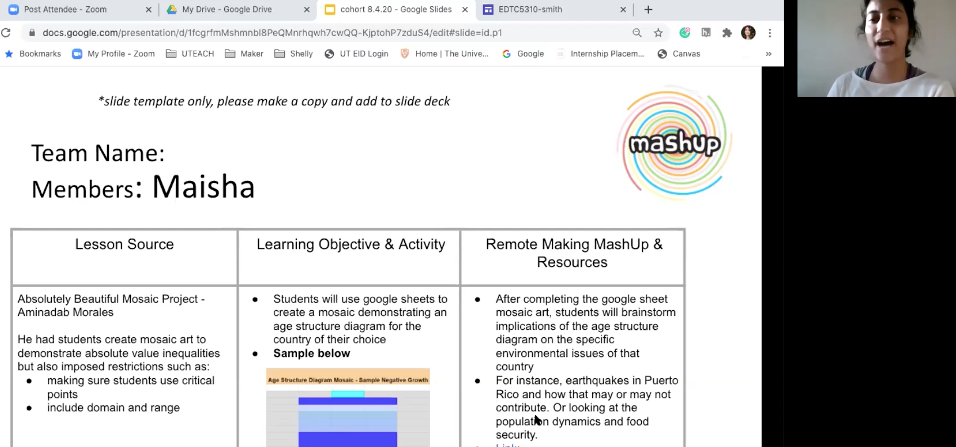
Task: Close the cohort 8.4.20 Google Slides tab
Action: click(x=465, y=10)
